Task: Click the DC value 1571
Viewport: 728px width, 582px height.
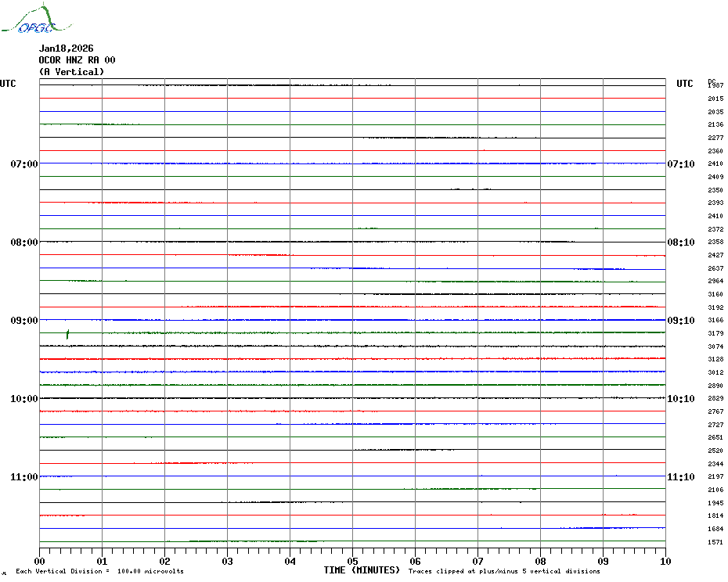Action: pos(715,542)
